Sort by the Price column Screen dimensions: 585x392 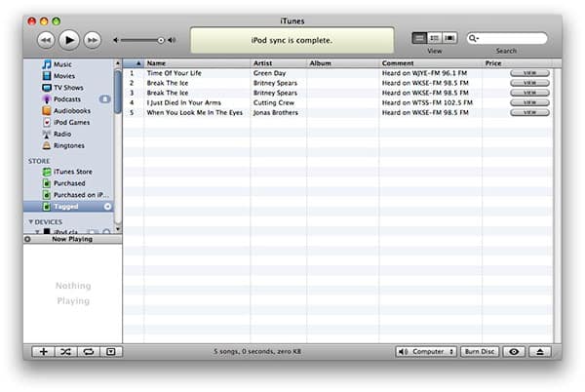pos(517,63)
